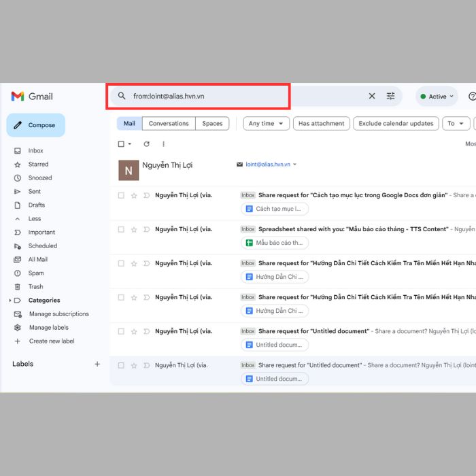Toggle Exclude calendar updates filter
Image resolution: width=476 pixels, height=476 pixels.
click(x=396, y=124)
